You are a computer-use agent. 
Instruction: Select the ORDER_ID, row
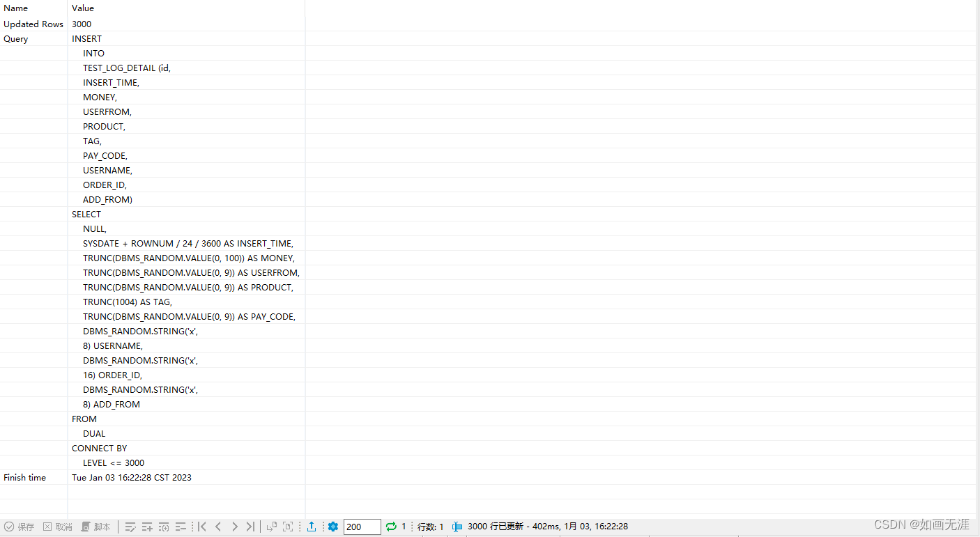[x=186, y=185]
